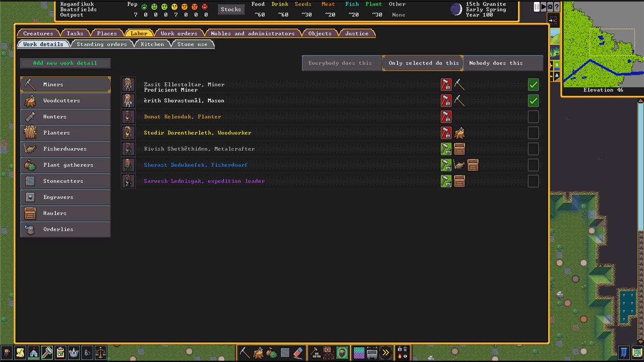Open the help question mark icon
The image size is (644, 362).
[556, 7]
